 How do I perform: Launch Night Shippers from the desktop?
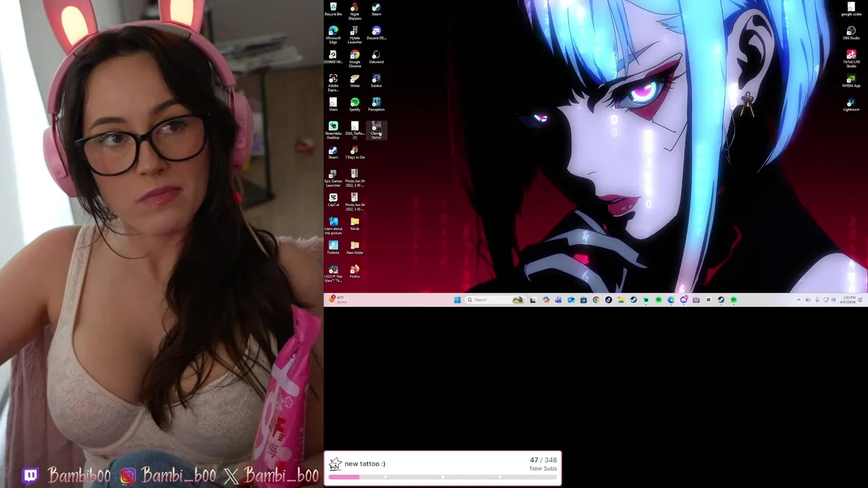[x=355, y=11]
